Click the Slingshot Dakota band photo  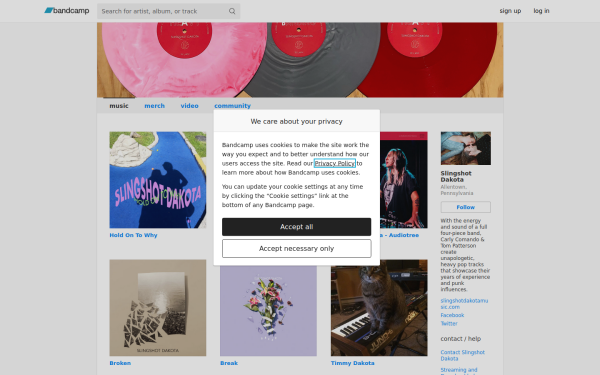point(466,148)
